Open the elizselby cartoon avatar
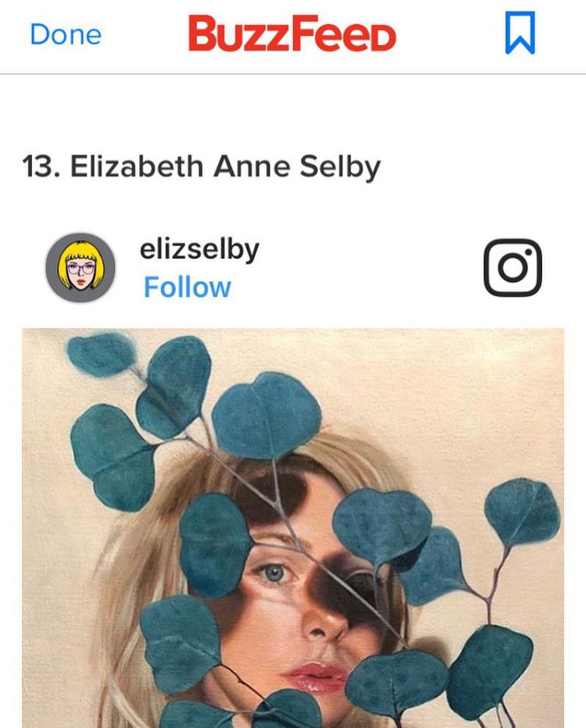The width and height of the screenshot is (586, 728). (x=80, y=268)
